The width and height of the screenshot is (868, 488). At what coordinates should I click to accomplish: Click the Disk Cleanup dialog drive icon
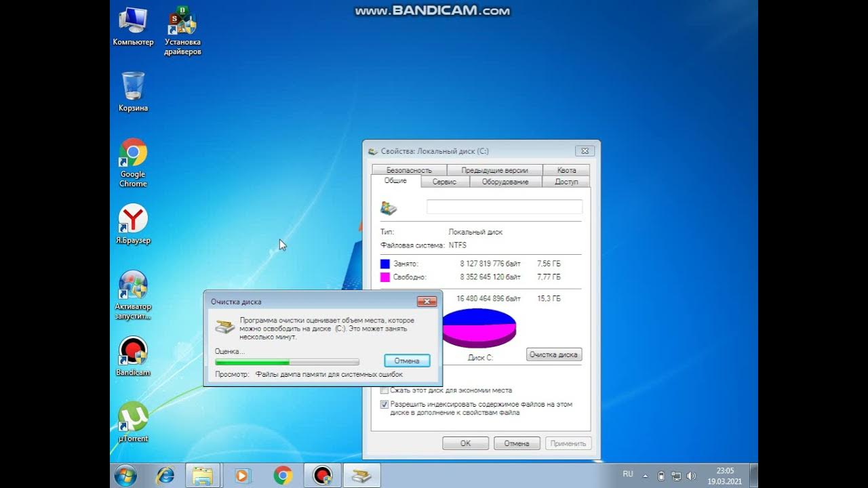pos(224,326)
